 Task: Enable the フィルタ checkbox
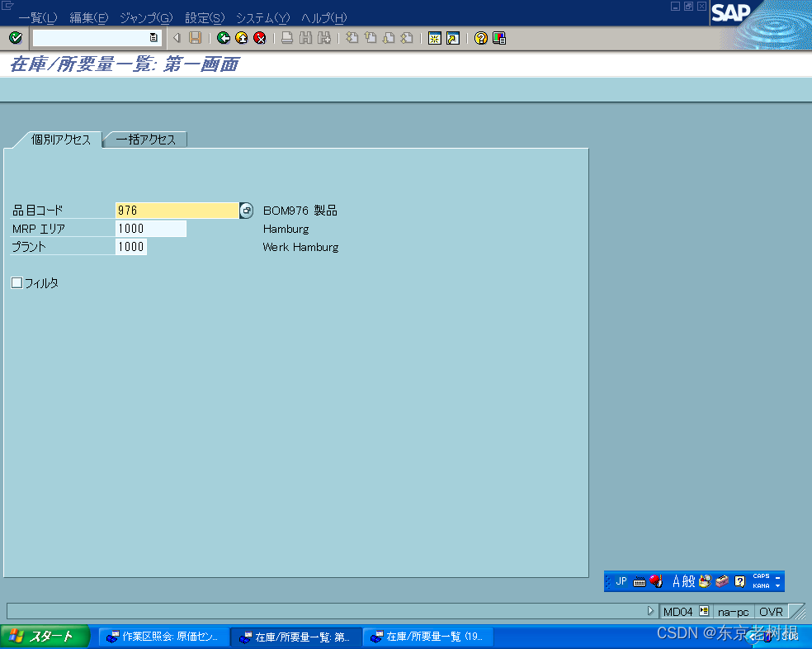pos(17,282)
